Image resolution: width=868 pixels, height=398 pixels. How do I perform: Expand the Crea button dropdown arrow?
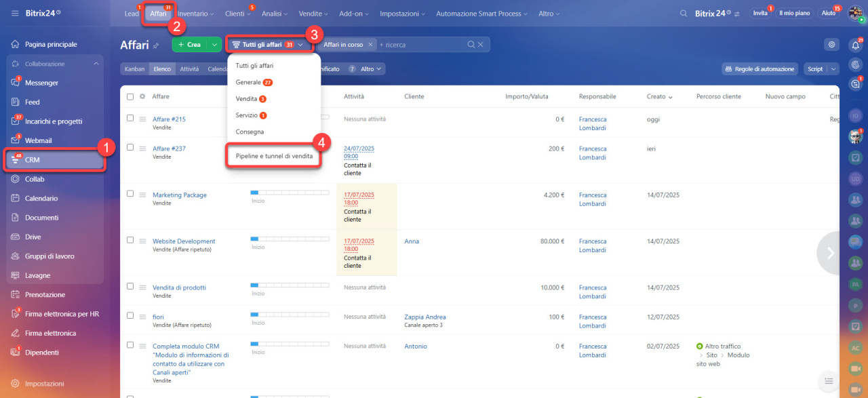coord(214,45)
